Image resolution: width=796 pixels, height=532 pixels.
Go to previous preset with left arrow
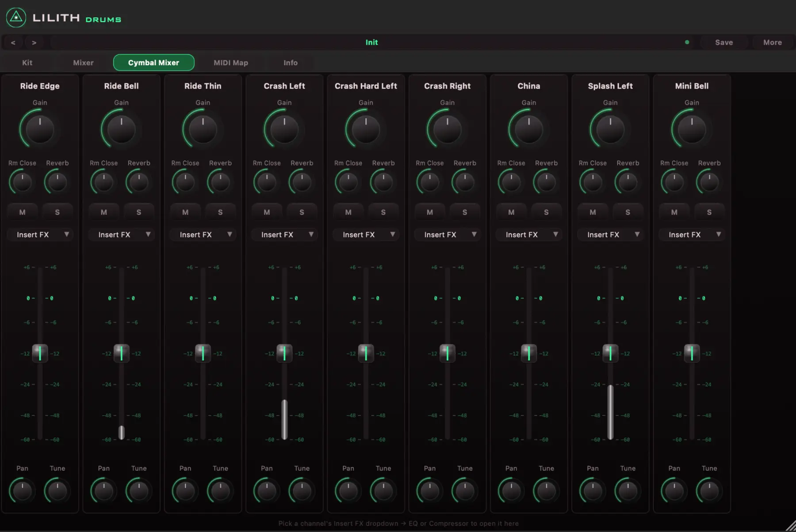pos(13,42)
